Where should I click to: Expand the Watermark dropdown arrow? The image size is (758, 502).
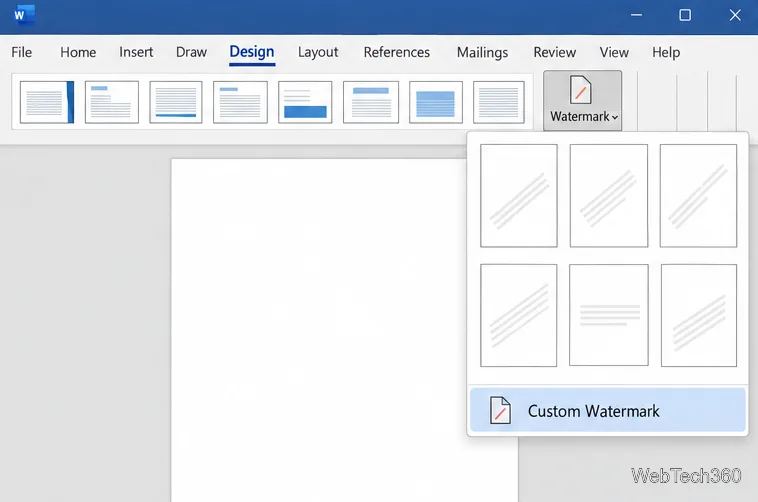tap(615, 118)
